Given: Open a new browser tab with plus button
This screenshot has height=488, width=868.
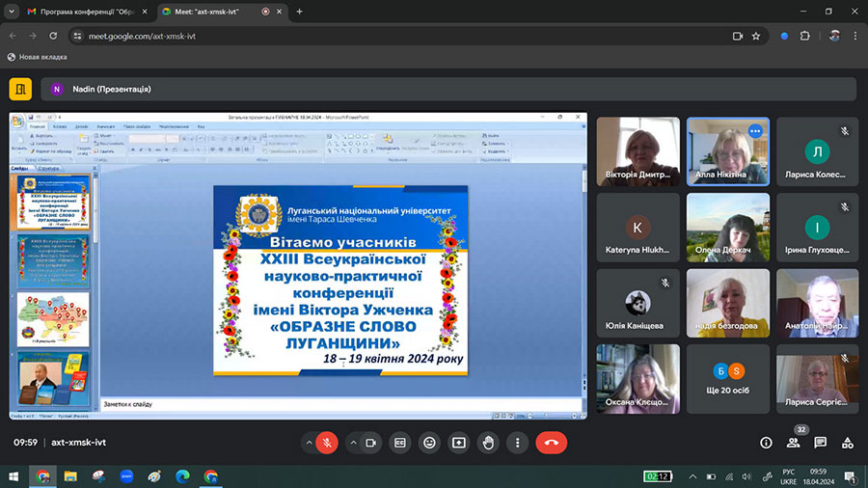Looking at the screenshot, I should (299, 12).
